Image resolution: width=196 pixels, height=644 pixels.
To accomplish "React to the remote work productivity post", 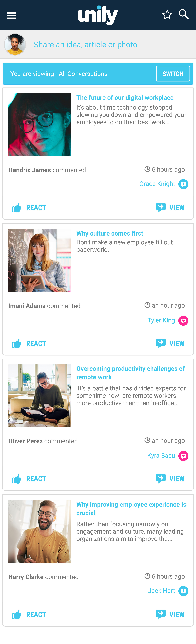I will tap(29, 479).
